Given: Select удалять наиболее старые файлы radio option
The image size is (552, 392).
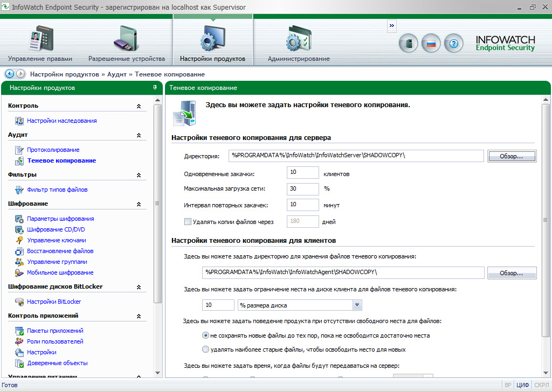Looking at the screenshot, I should [205, 349].
